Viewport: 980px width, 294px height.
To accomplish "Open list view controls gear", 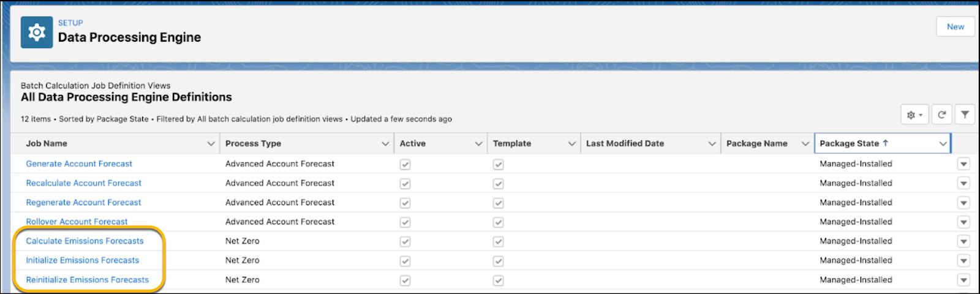I will coord(914,115).
